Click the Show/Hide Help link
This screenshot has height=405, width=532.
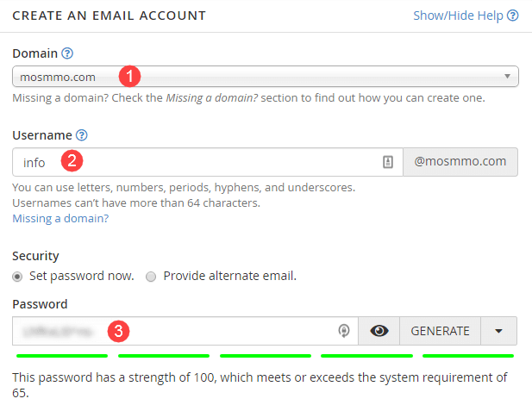tap(458, 16)
